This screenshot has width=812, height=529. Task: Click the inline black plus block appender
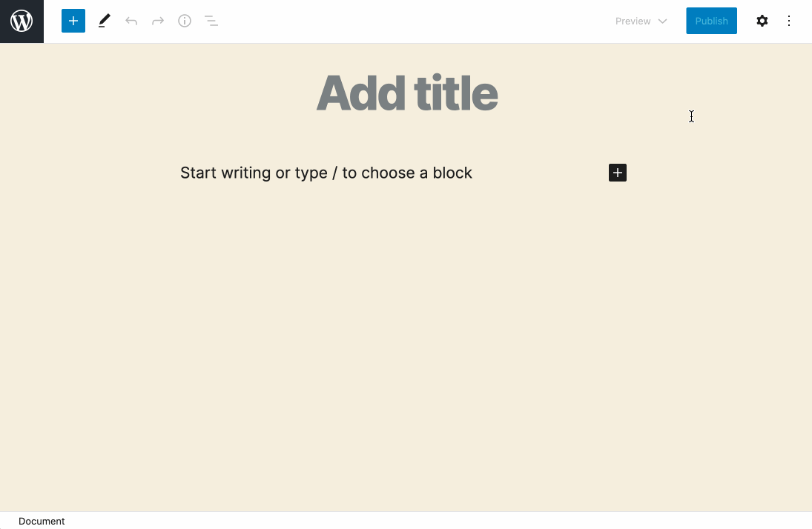click(x=618, y=173)
